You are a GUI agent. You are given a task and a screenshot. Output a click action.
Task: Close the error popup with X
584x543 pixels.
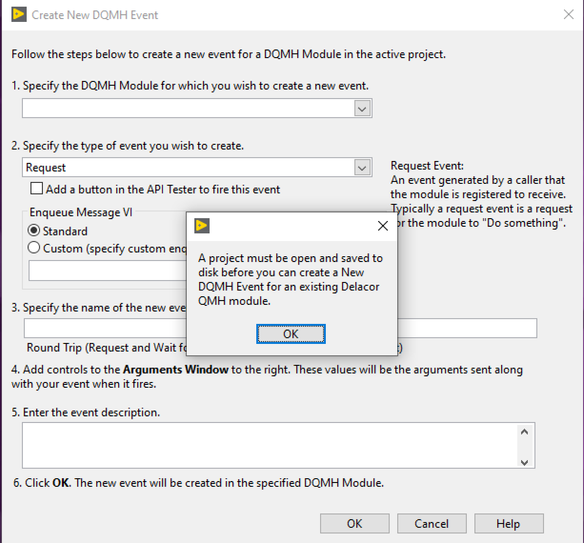[383, 226]
